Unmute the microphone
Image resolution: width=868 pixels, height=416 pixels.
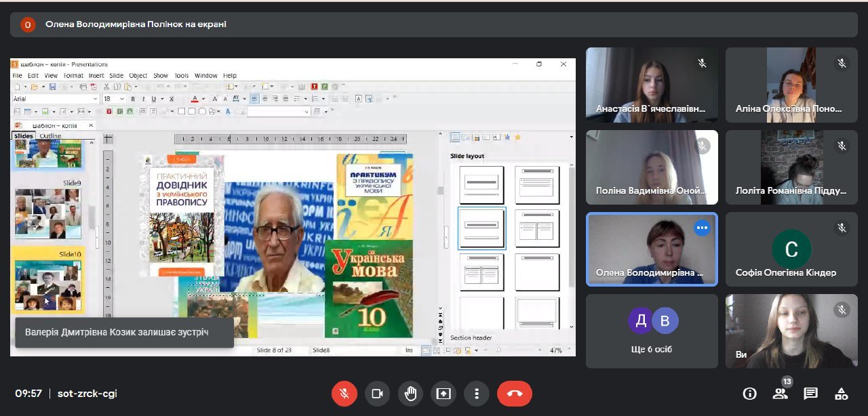[x=344, y=393]
